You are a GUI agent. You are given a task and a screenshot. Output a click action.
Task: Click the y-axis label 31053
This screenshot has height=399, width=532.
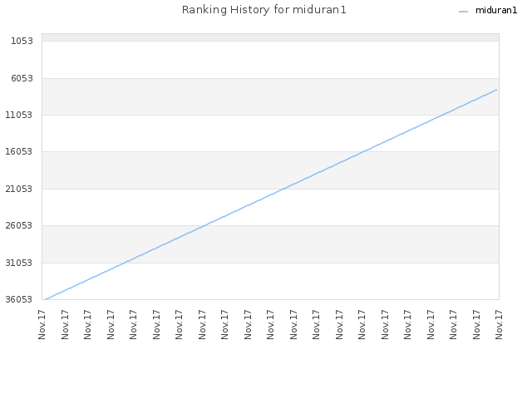click(x=19, y=263)
